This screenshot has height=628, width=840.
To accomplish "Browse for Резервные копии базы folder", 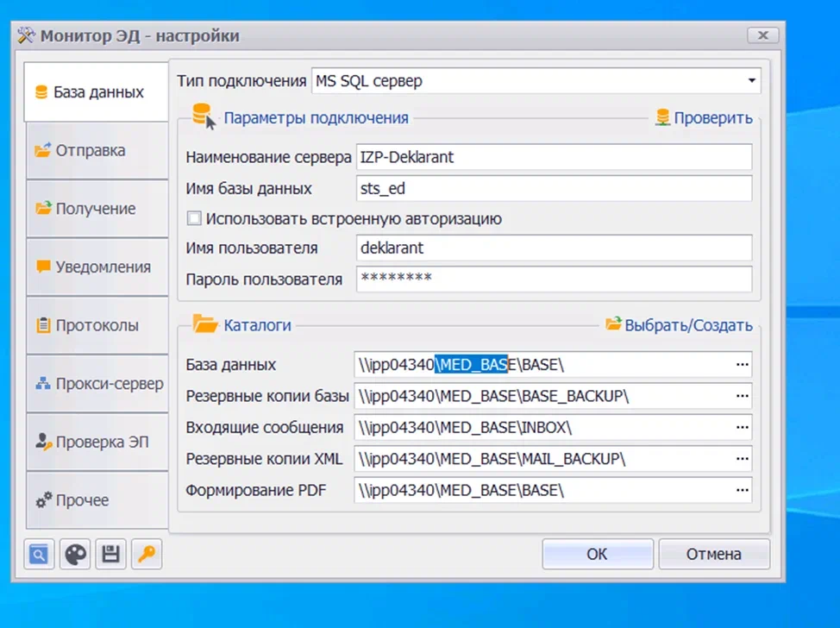I will coord(742,396).
